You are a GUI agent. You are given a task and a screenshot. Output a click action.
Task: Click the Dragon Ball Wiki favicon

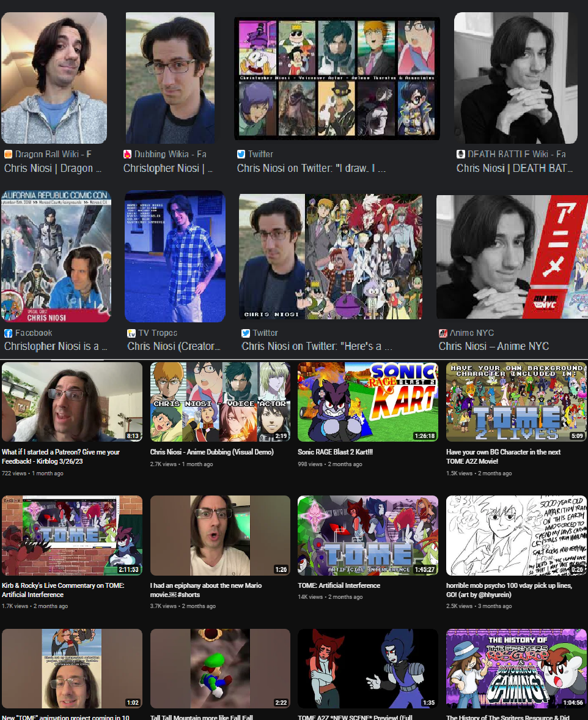[8, 154]
